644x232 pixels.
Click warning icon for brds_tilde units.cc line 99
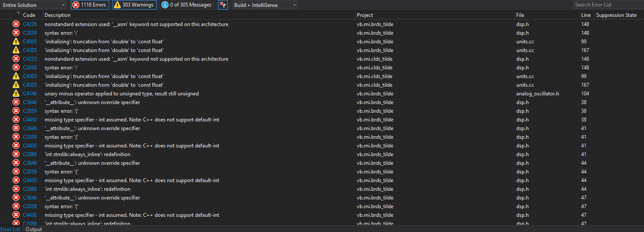click(16, 42)
